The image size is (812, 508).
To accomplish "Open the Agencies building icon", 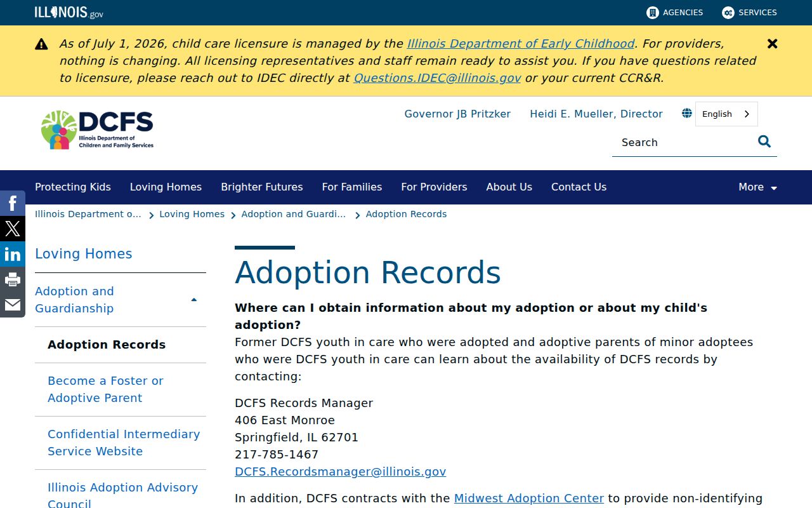I will (652, 13).
